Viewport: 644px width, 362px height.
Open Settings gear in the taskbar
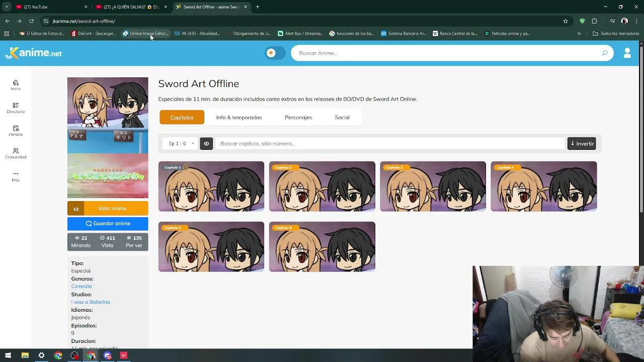coord(41,355)
